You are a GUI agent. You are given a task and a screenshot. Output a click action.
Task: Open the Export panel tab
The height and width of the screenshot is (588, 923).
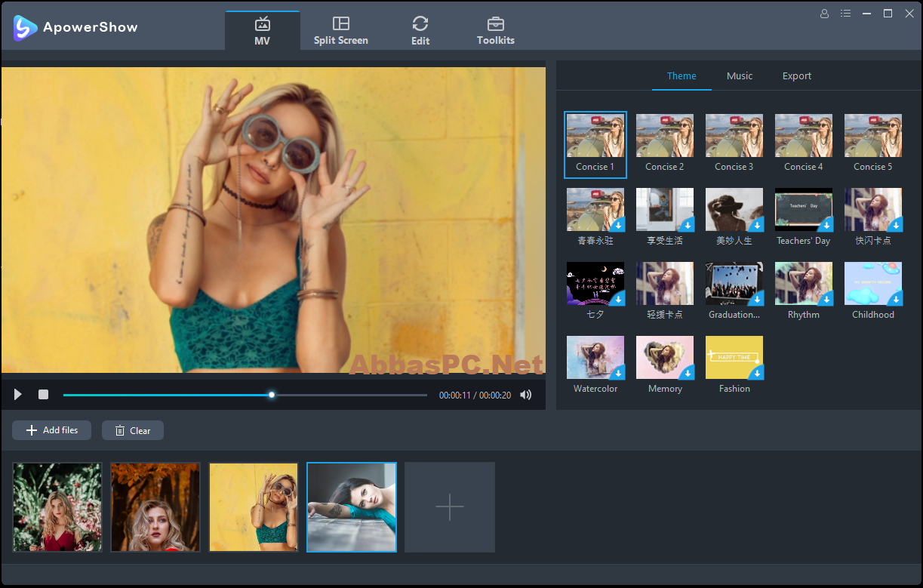point(797,76)
